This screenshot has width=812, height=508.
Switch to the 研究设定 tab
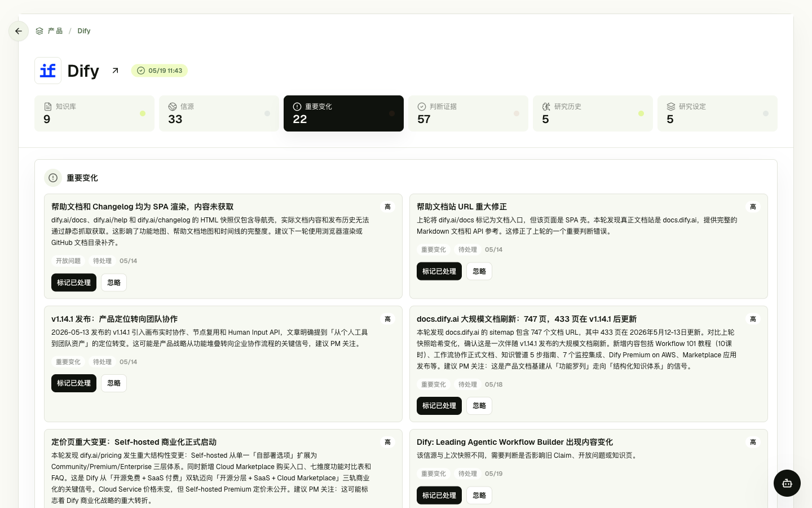tap(717, 113)
